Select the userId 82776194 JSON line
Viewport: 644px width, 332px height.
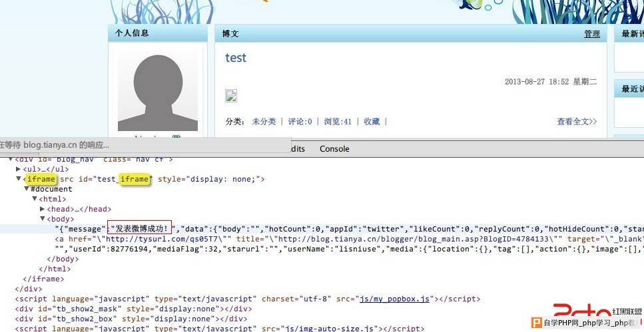(349, 249)
